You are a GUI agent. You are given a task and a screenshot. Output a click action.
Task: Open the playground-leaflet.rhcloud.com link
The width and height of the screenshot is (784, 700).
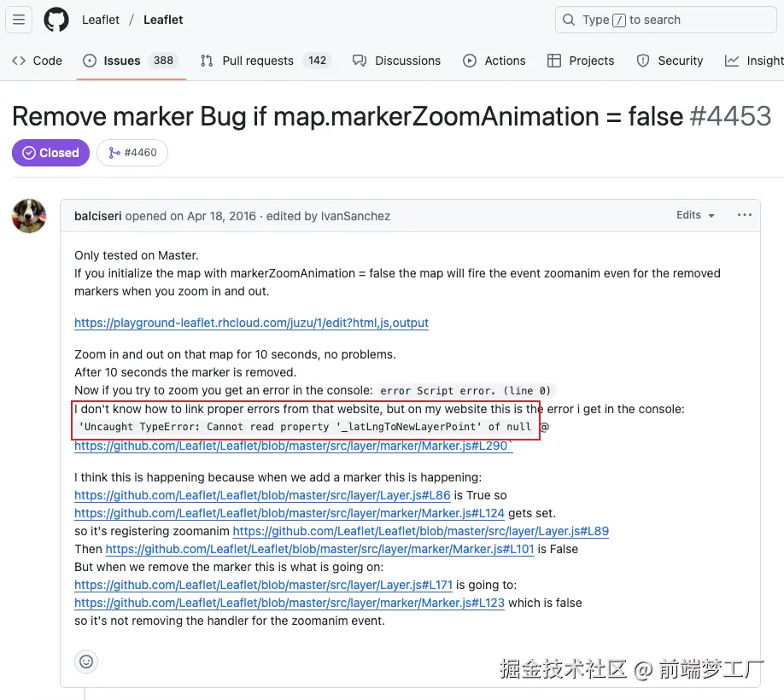click(251, 323)
